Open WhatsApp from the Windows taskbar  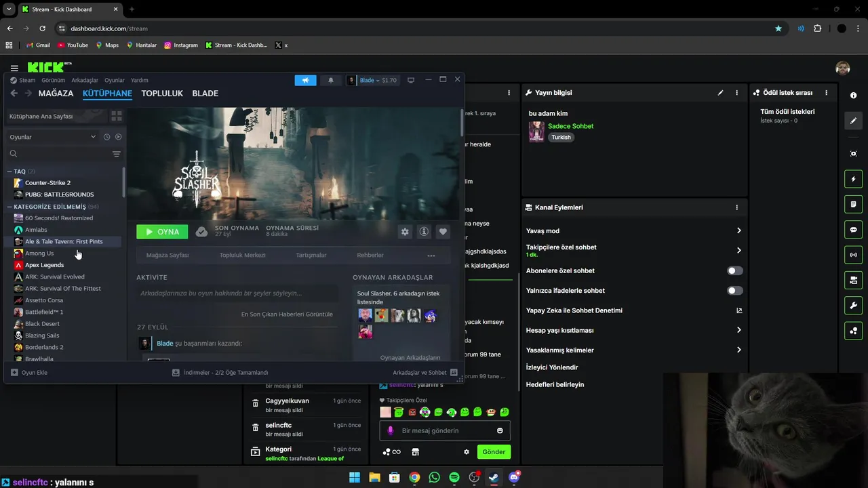pyautogui.click(x=434, y=477)
